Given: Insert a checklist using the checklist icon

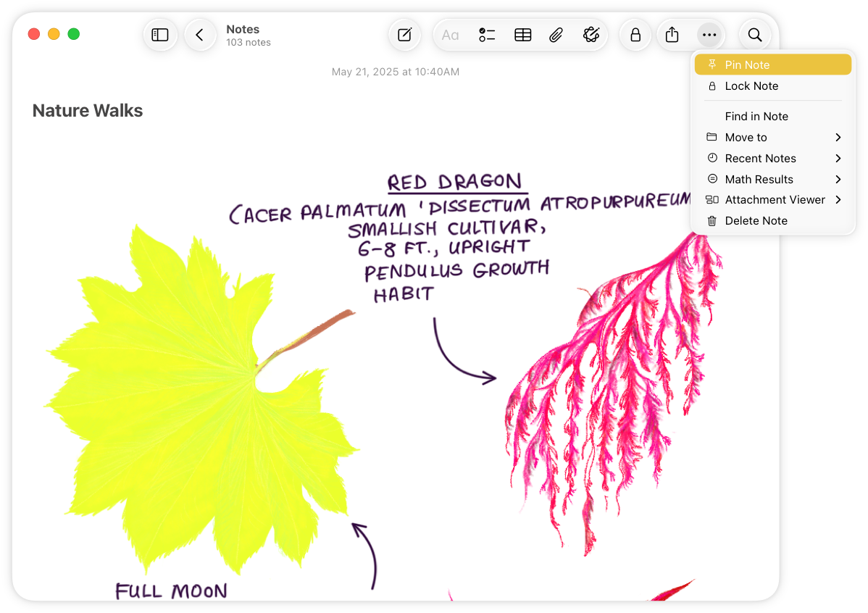Looking at the screenshot, I should pos(486,34).
